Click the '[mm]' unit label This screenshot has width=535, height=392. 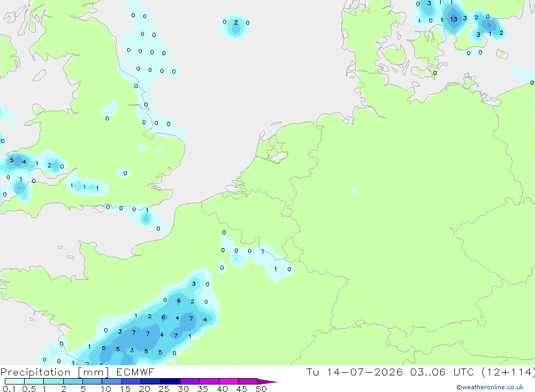pos(93,372)
